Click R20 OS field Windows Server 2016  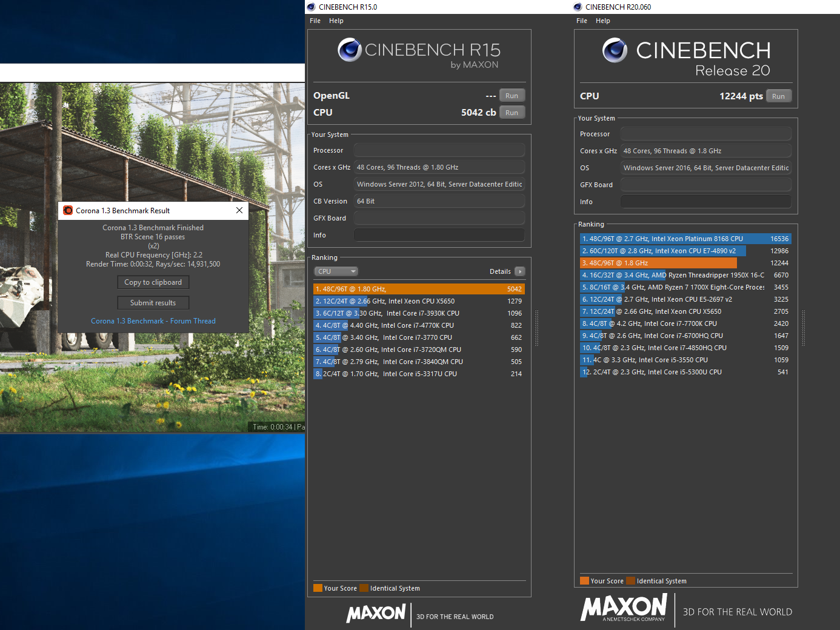click(x=706, y=168)
